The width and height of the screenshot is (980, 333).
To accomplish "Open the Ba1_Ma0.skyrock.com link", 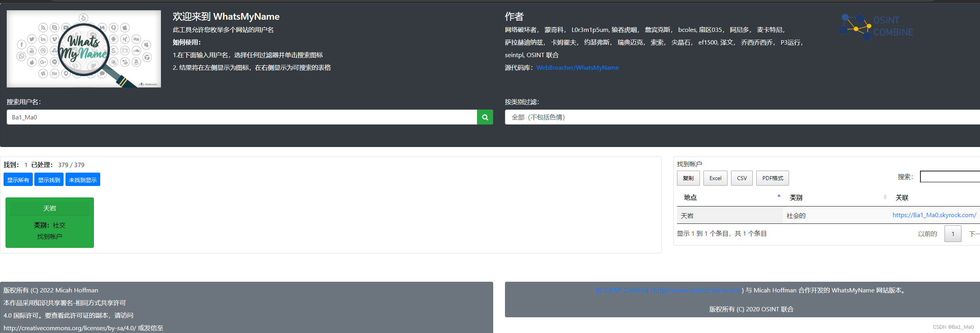I will coord(934,215).
